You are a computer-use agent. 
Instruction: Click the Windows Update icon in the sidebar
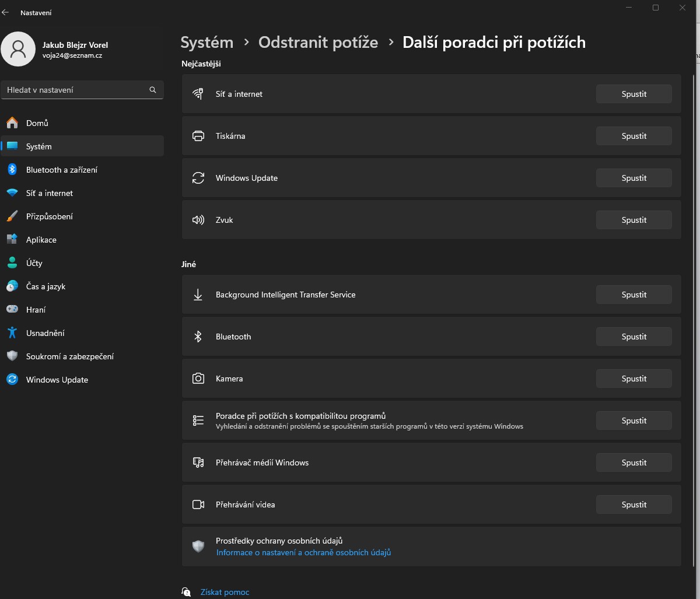(12, 380)
